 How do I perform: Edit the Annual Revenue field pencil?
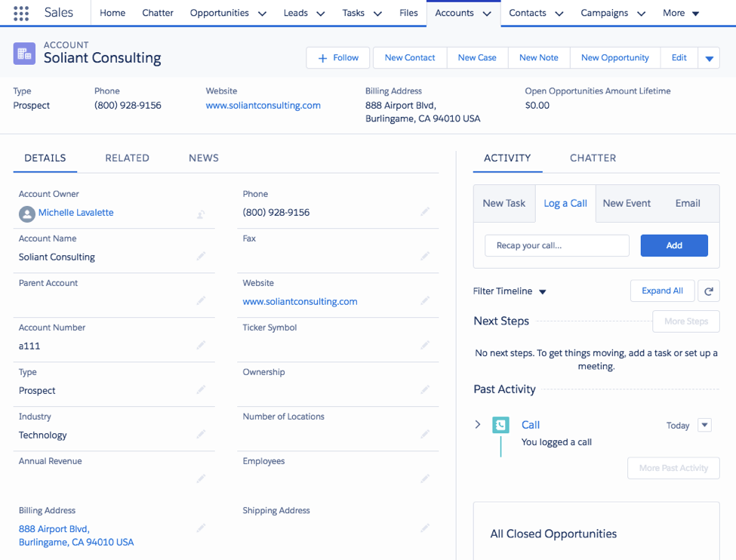click(201, 478)
